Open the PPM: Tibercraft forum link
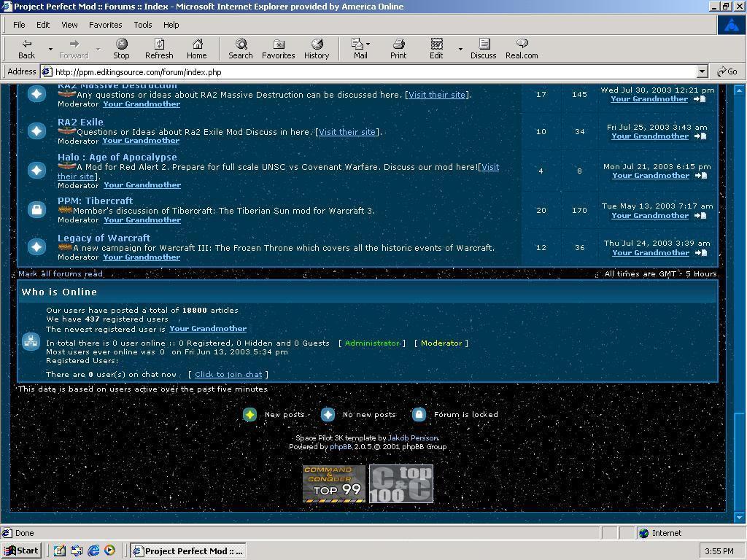 [x=96, y=201]
